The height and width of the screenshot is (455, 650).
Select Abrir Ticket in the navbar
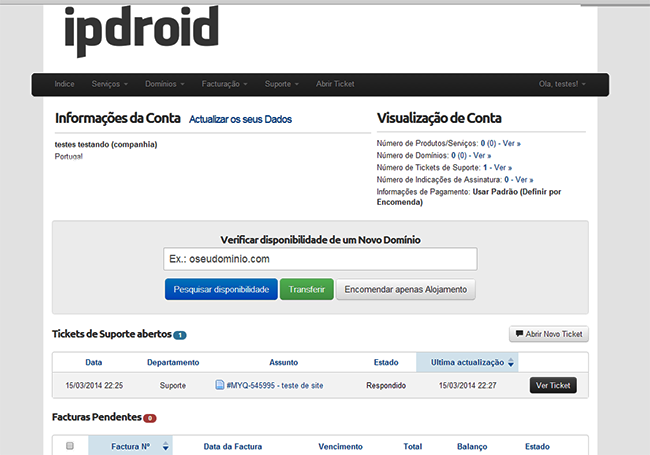tap(335, 84)
